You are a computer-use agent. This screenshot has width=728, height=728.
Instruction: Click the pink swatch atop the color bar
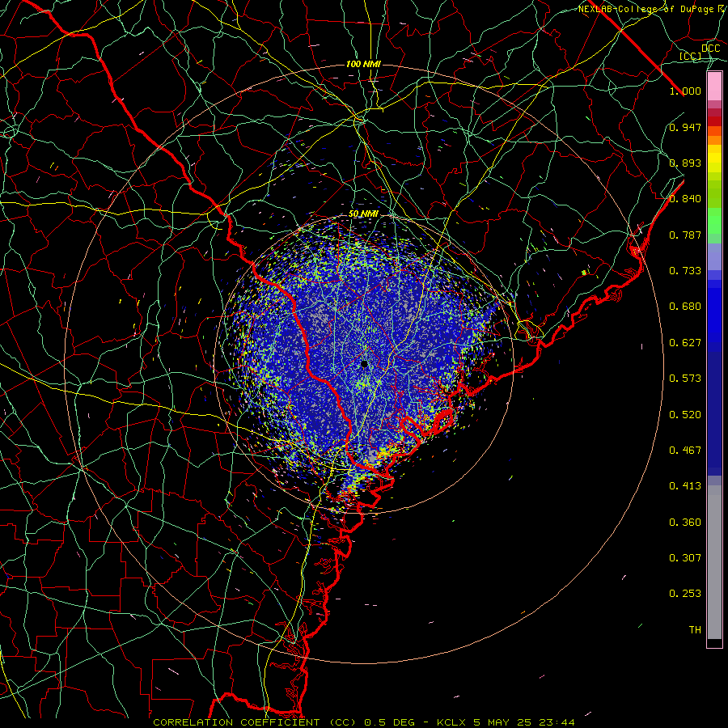pyautogui.click(x=714, y=86)
